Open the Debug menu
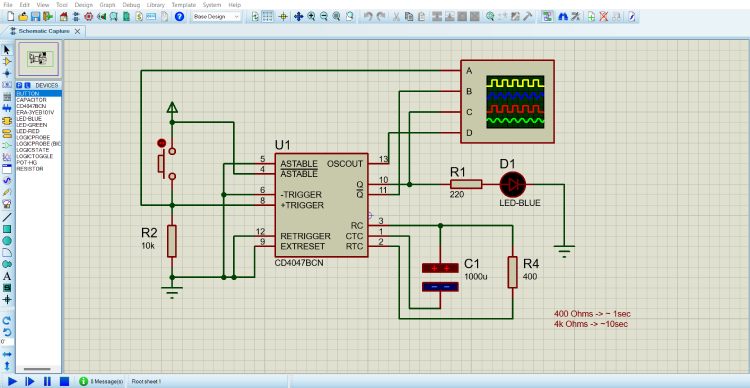The width and height of the screenshot is (750, 388). (x=131, y=4)
